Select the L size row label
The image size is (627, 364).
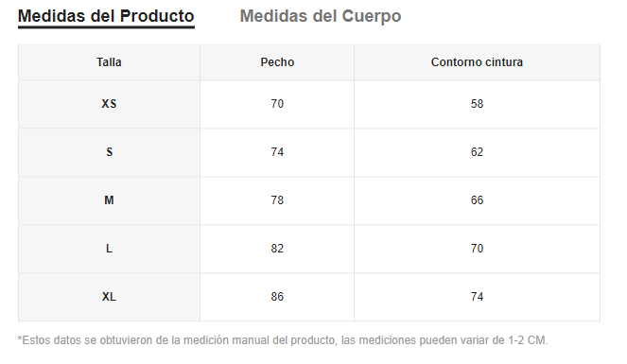point(109,249)
